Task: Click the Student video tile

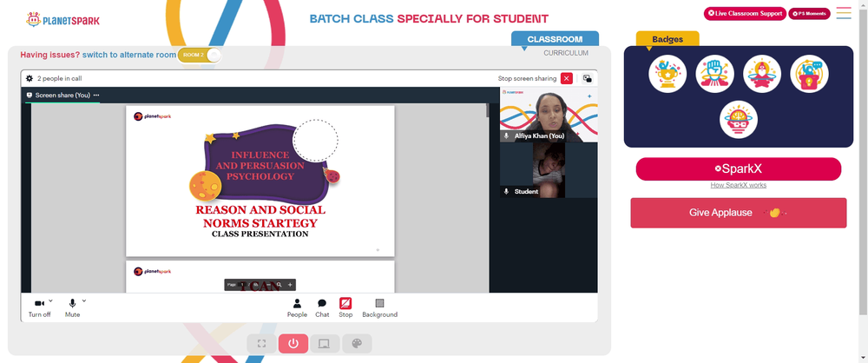Action: 549,170
